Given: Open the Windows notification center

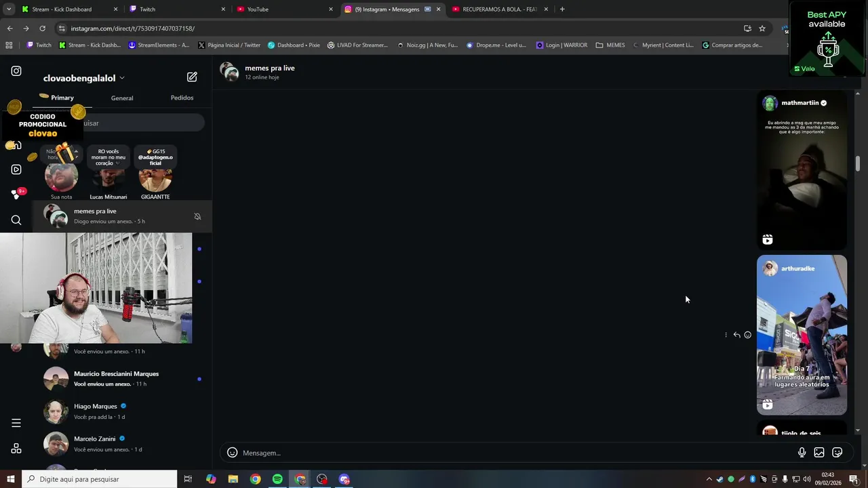Looking at the screenshot, I should pos(854,479).
